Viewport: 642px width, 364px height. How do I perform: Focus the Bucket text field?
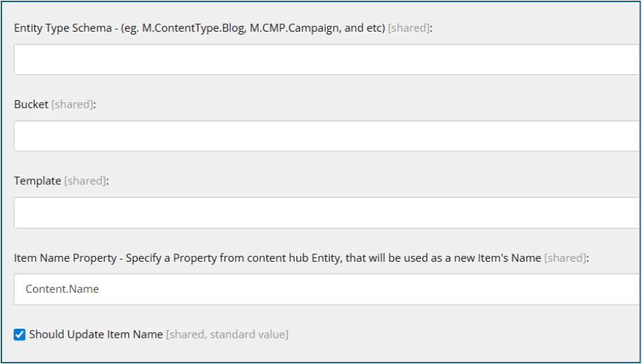click(x=326, y=135)
